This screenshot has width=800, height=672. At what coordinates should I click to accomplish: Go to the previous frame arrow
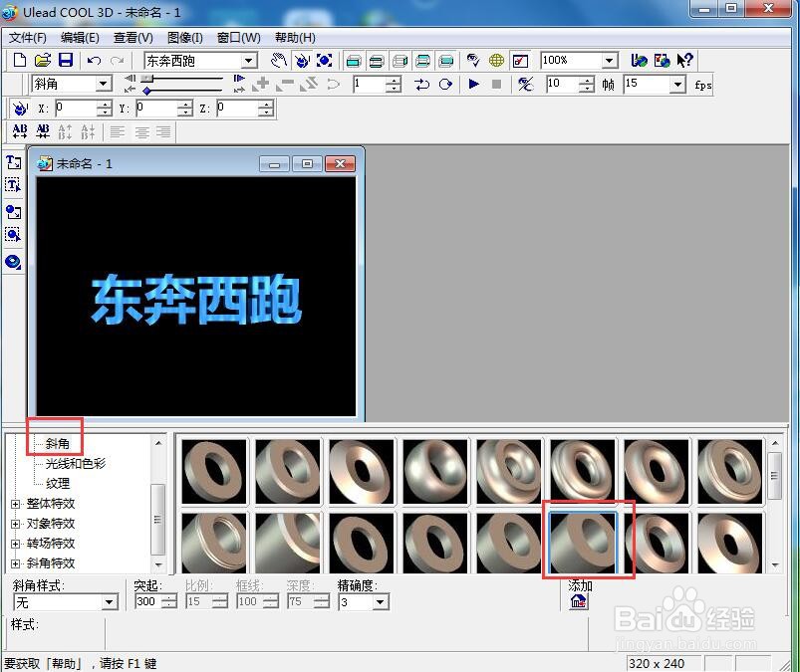pyautogui.click(x=131, y=78)
